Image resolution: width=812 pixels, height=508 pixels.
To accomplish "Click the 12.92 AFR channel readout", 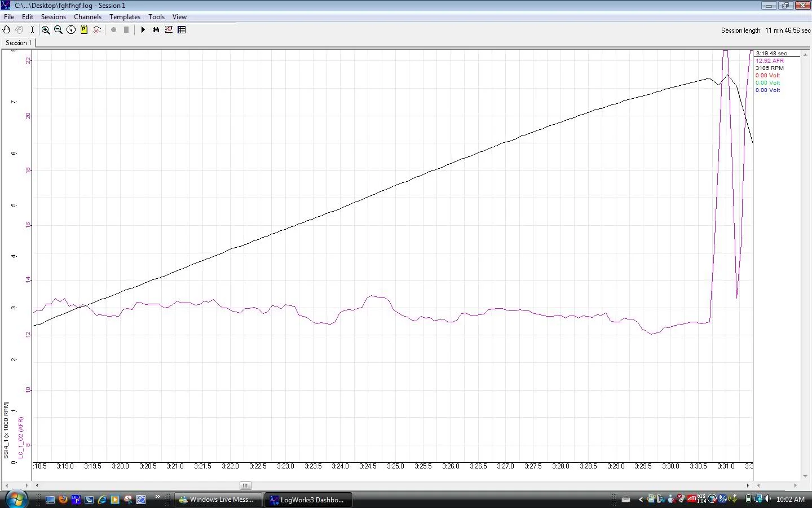I will tap(770, 60).
